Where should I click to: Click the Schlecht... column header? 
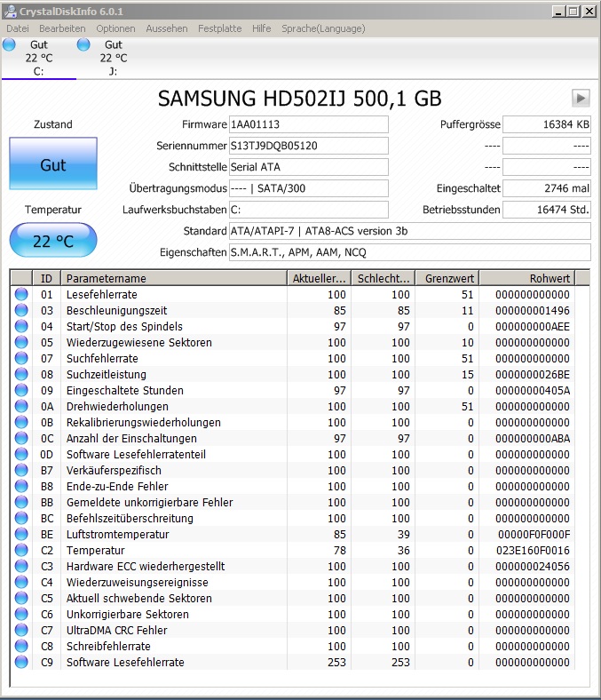tap(384, 278)
